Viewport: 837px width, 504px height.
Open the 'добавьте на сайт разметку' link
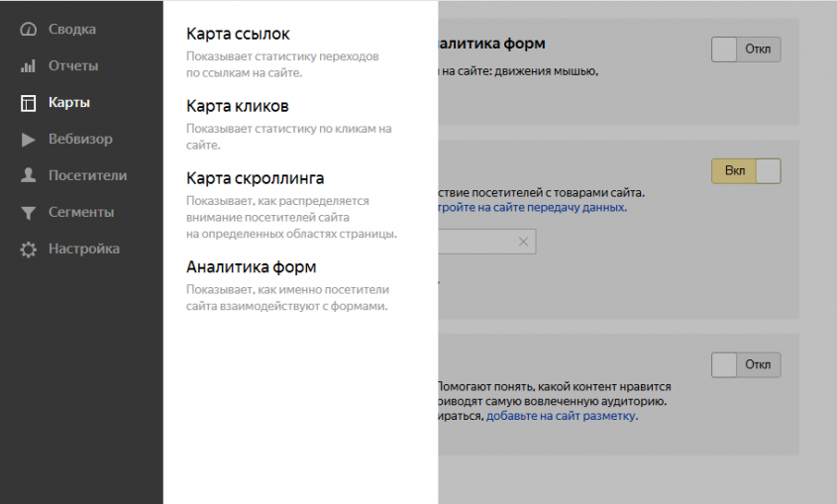tap(562, 417)
